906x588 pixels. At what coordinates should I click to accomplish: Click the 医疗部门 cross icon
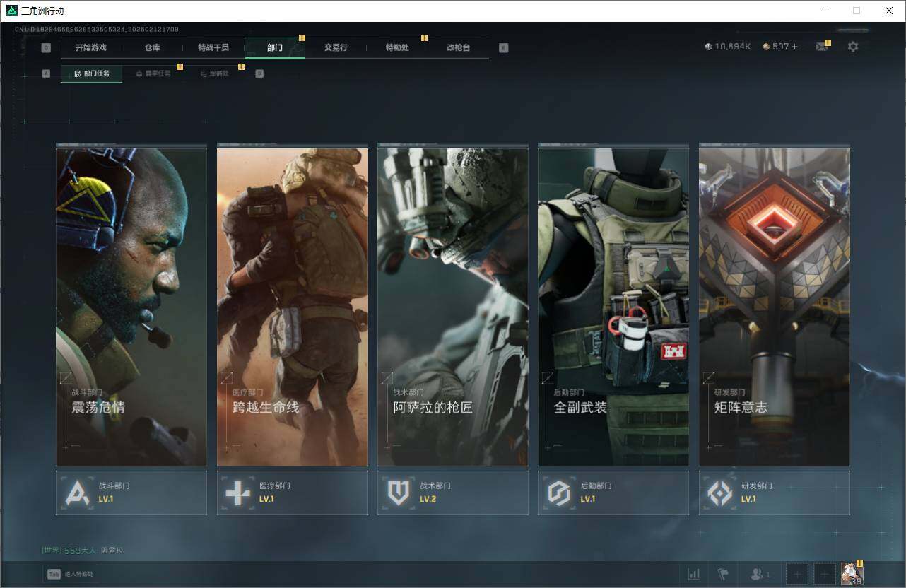click(237, 493)
